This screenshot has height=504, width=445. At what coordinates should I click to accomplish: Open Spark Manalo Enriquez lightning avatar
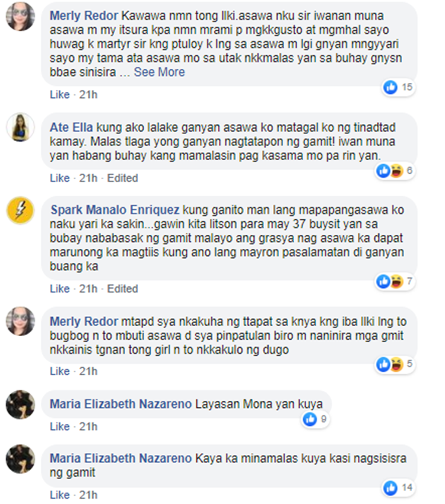coord(20,210)
